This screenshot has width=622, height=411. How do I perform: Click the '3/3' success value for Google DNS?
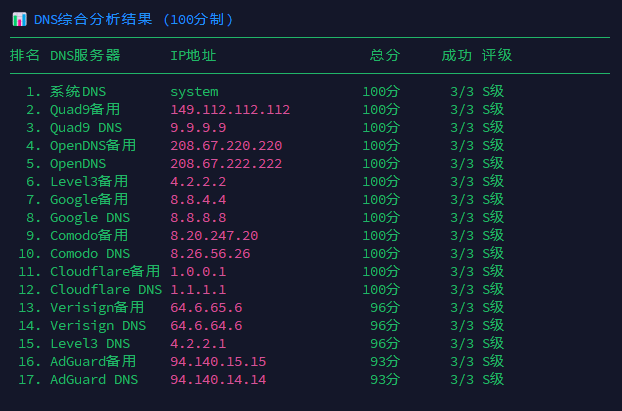pos(462,218)
